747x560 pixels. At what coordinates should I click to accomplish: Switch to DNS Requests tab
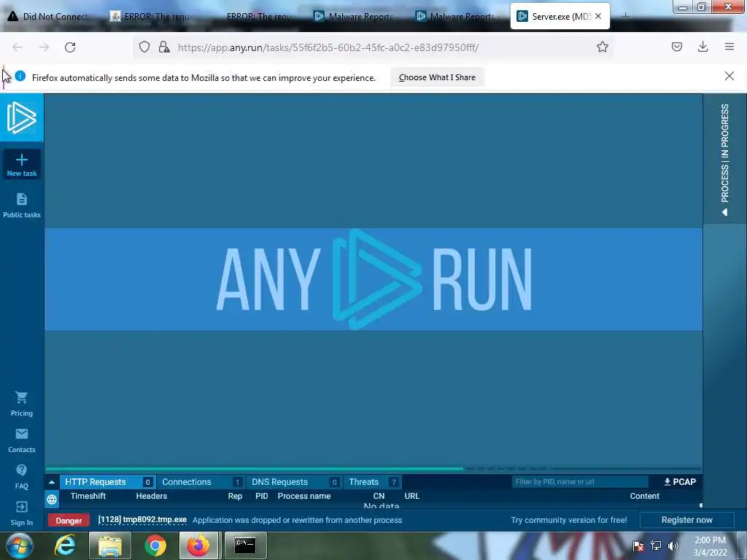coord(295,482)
